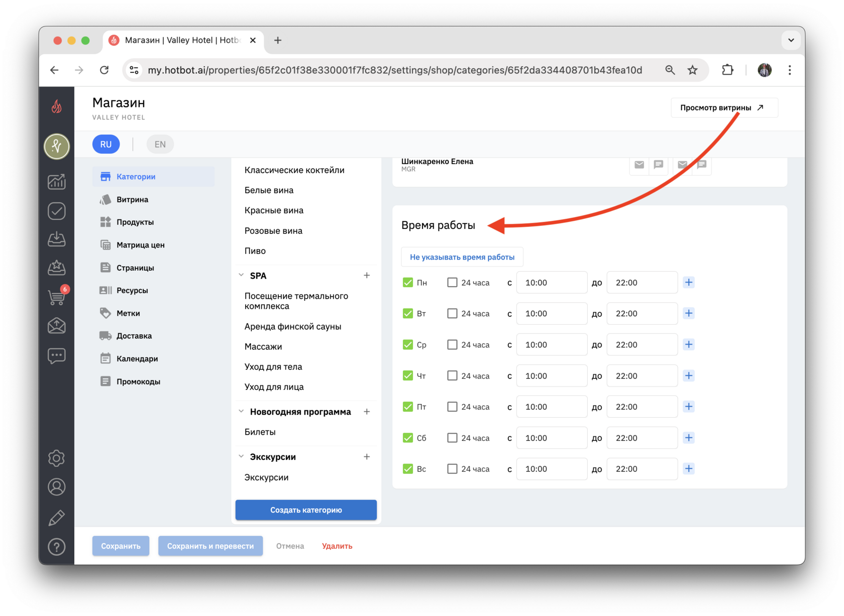This screenshot has height=616, width=844.
Task: Add subcategory to SPA group
Action: click(367, 276)
